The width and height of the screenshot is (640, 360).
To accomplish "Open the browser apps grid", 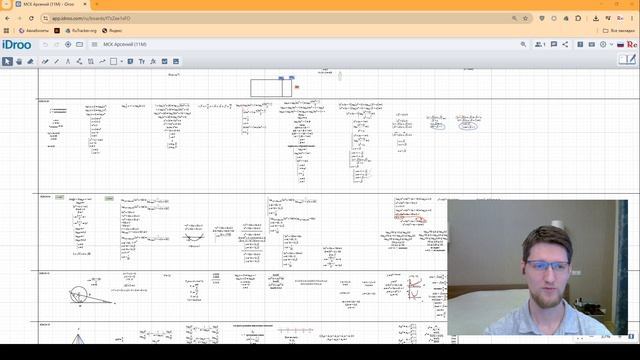I will pos(6,31).
